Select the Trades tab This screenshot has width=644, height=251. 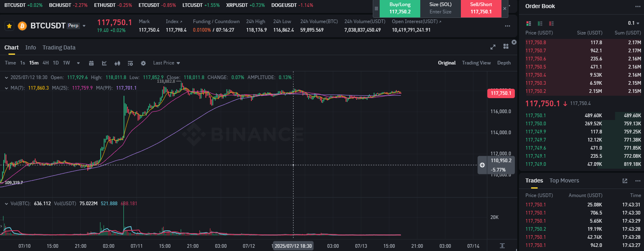[x=534, y=181]
